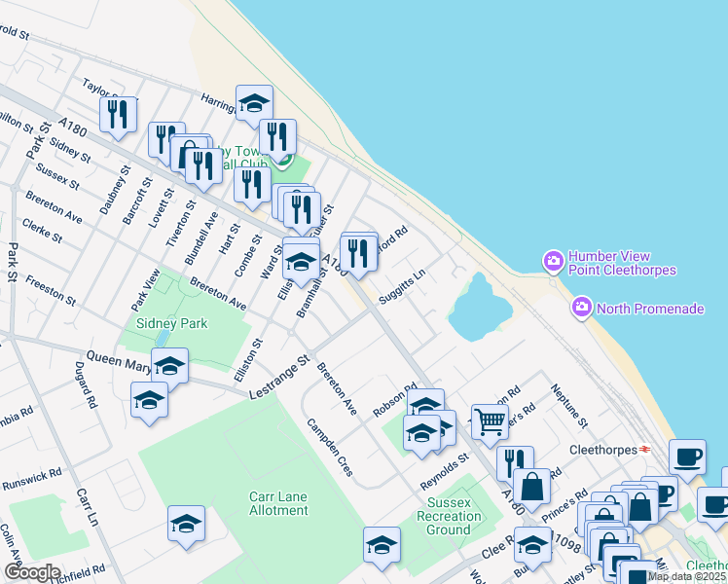Click the school marker by Clee Rd
Screen dimensions: 728x584
532,545
